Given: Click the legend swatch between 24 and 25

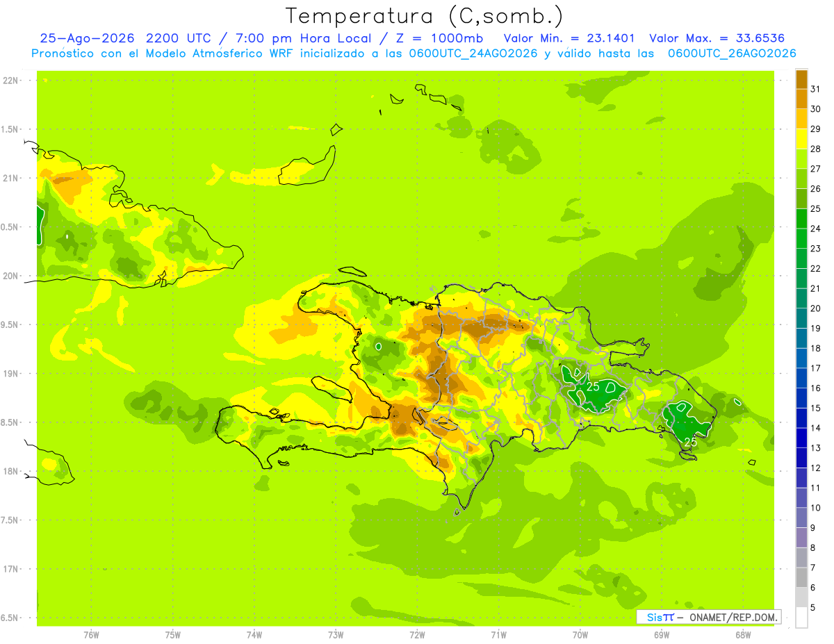Looking at the screenshot, I should (x=801, y=218).
